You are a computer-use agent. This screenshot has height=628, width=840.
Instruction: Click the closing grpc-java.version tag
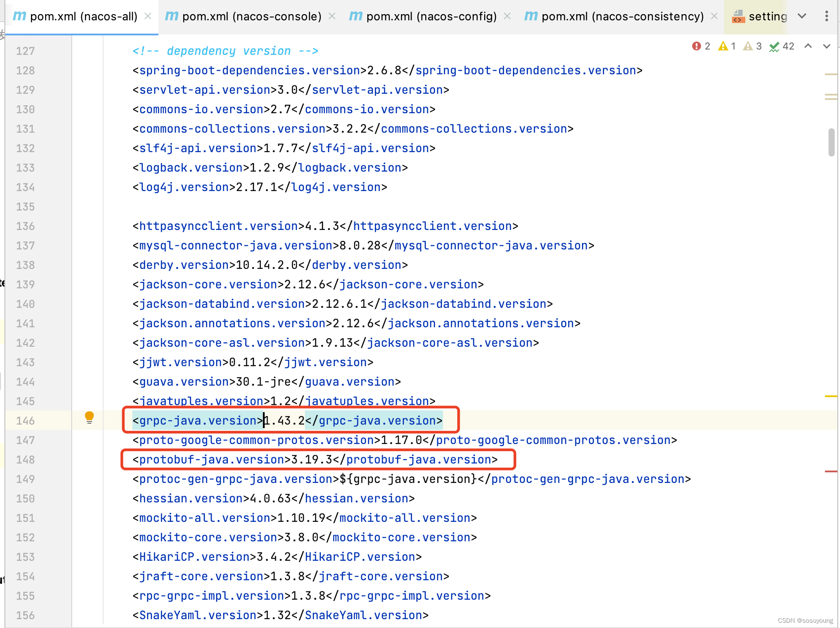(x=374, y=421)
